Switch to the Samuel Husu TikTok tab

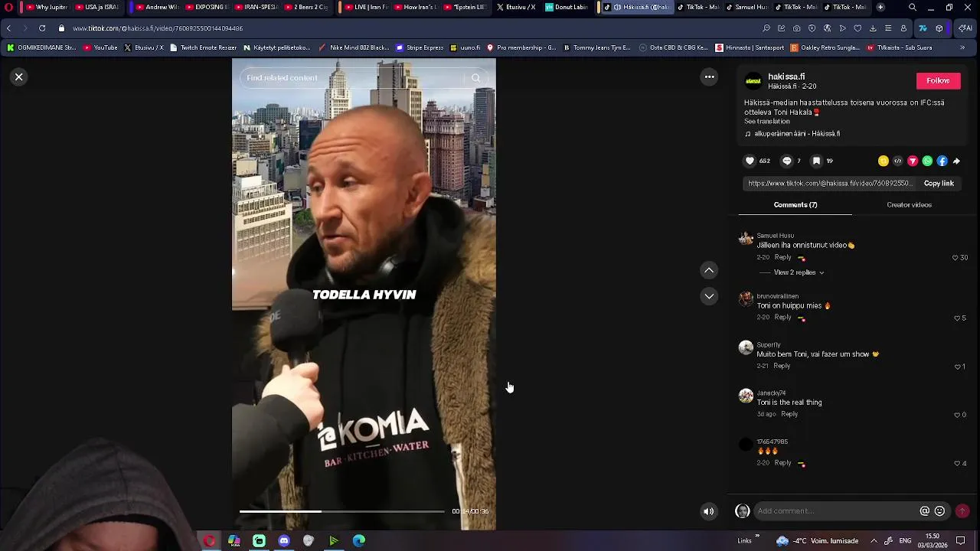[746, 7]
